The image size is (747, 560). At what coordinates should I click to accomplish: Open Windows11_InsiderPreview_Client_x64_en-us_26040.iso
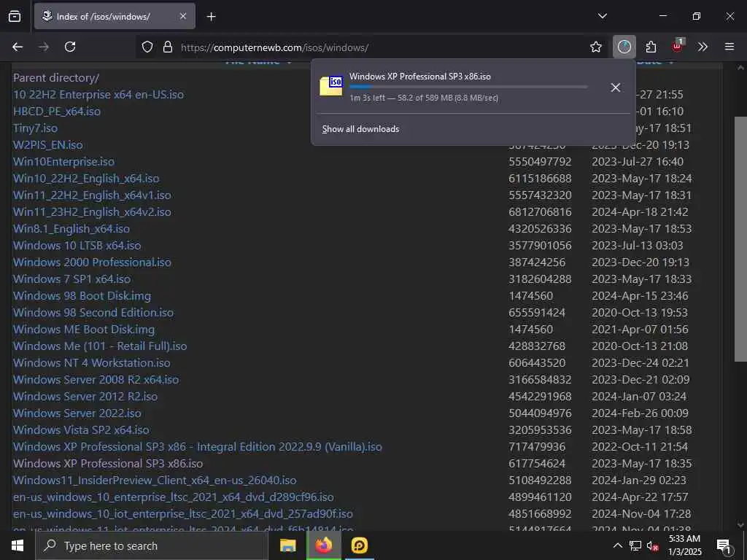[155, 481]
